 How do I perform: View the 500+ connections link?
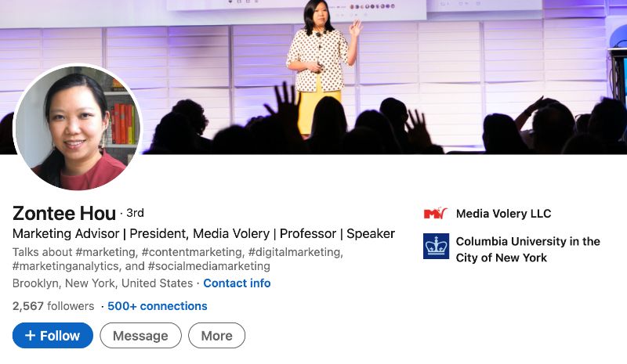click(x=158, y=306)
